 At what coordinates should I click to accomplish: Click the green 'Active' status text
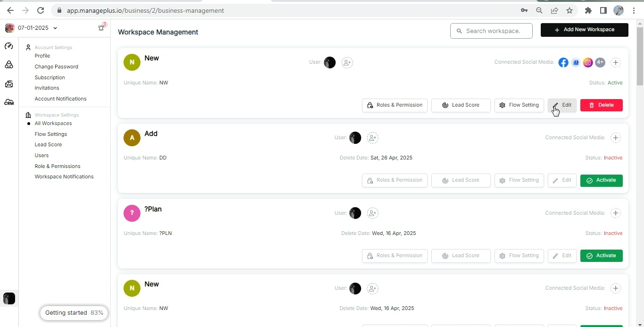(x=615, y=83)
